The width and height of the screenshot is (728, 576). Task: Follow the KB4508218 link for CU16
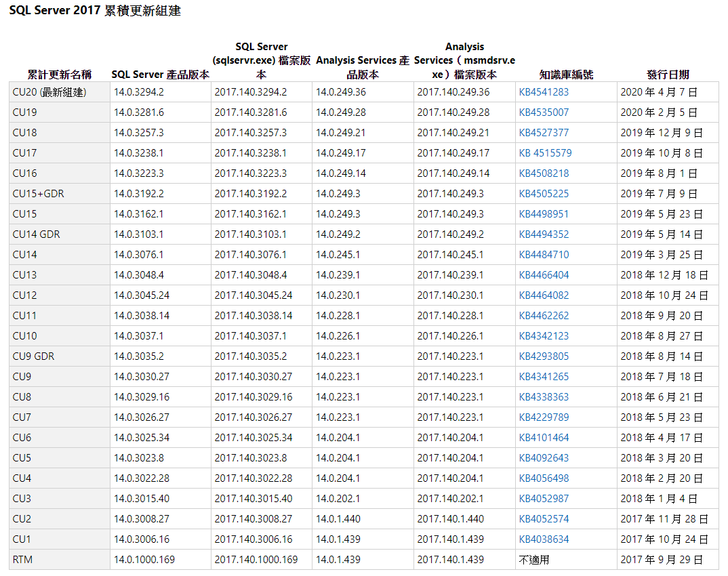[544, 173]
